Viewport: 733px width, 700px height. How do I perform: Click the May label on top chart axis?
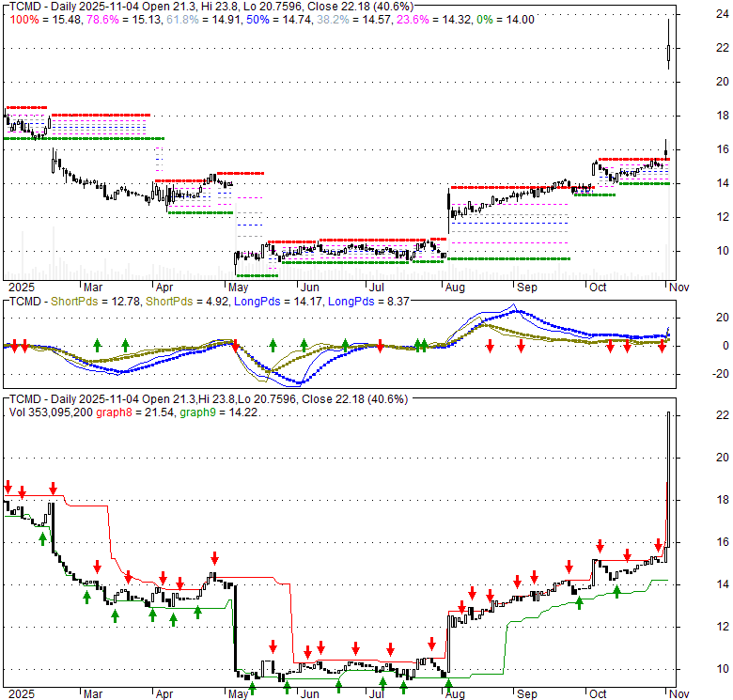pyautogui.click(x=238, y=287)
